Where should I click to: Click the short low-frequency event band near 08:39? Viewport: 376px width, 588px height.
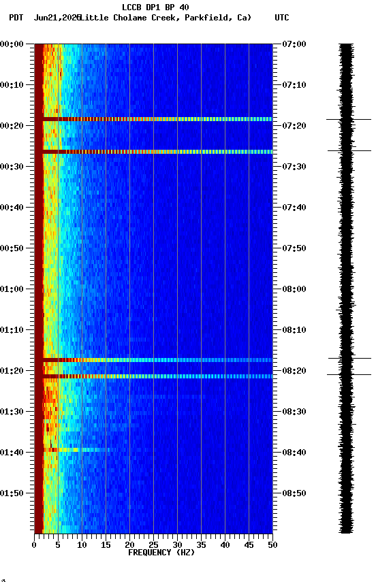pyautogui.click(x=77, y=450)
